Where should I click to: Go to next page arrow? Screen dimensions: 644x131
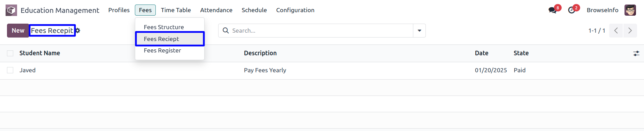click(630, 31)
